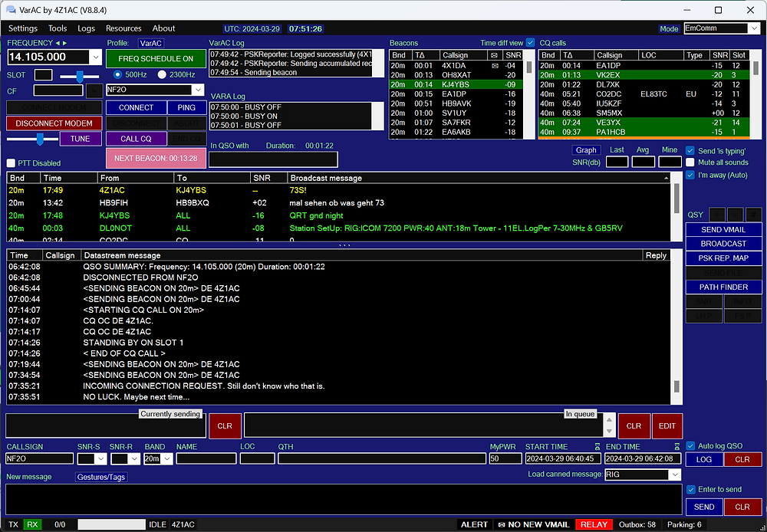Open the Mode EmComm dropdown
The width and height of the screenshot is (767, 532).
coord(754,28)
